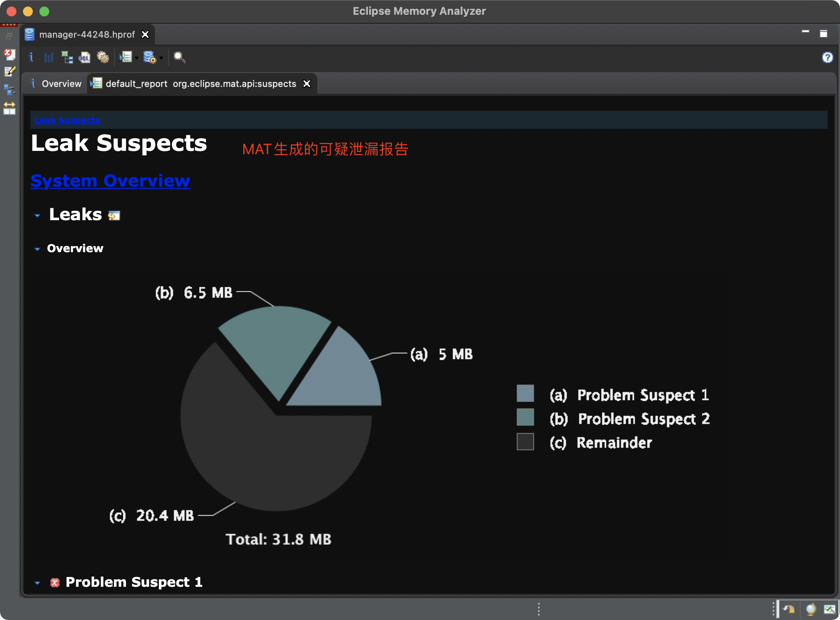The height and width of the screenshot is (620, 840).
Task: Open the heap dump overview info icon
Action: tap(31, 57)
